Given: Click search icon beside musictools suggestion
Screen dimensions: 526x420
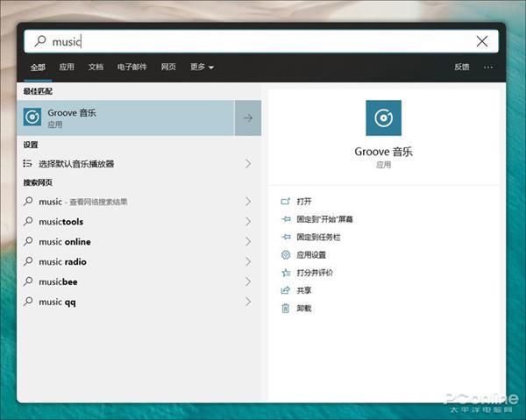Looking at the screenshot, I should (x=29, y=222).
